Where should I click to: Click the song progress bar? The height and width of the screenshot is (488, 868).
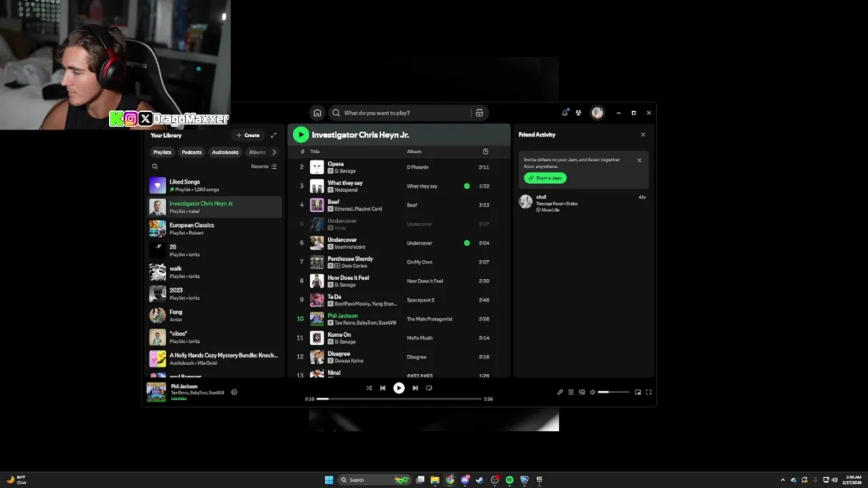[399, 399]
